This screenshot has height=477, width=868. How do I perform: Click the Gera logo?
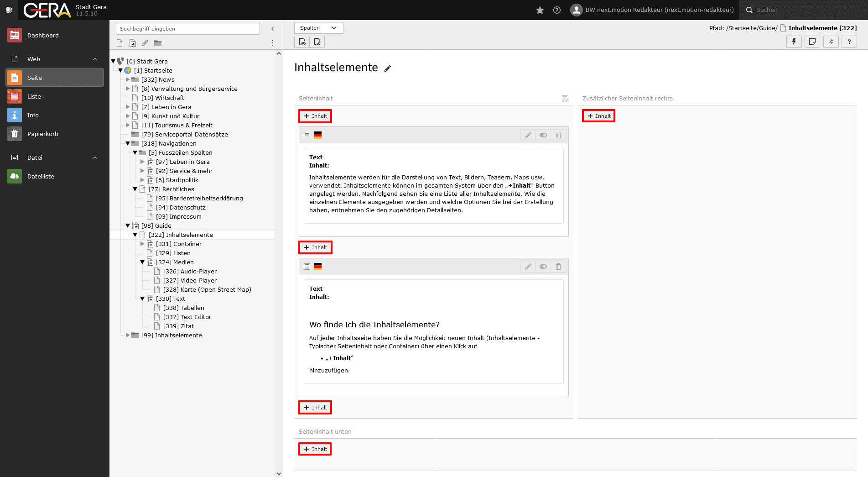(47, 10)
